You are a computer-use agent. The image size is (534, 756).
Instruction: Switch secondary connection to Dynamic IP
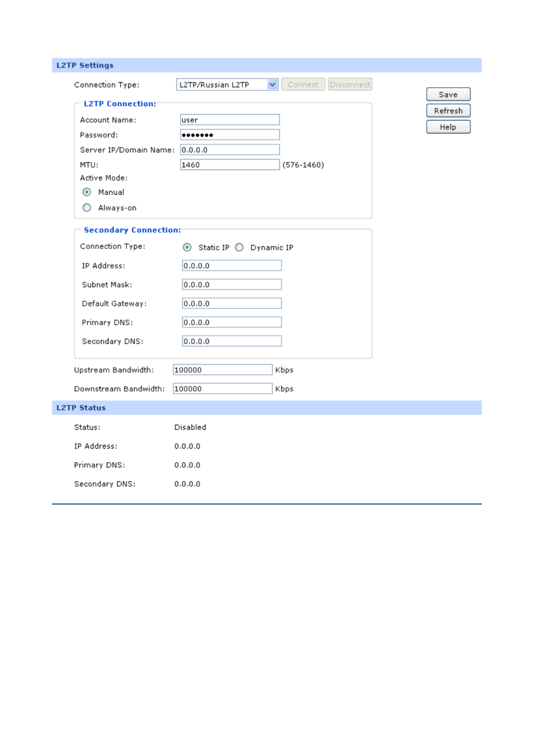tap(239, 247)
